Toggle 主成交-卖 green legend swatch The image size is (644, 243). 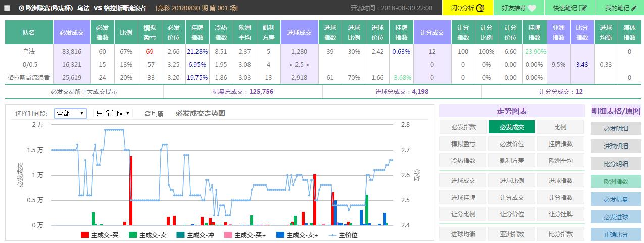(132, 235)
